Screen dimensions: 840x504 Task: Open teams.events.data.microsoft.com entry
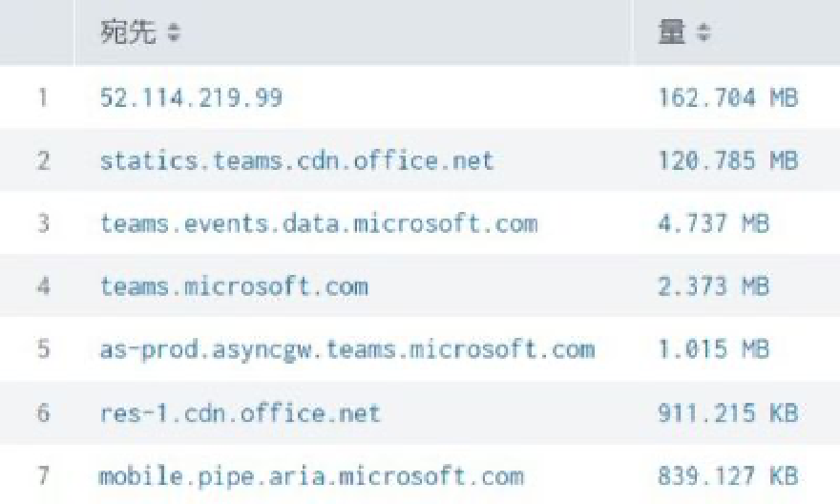pos(319,223)
